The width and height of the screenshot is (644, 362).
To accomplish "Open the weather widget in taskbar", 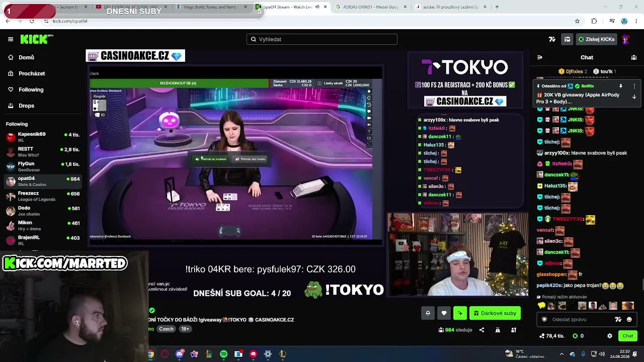I will [524, 354].
